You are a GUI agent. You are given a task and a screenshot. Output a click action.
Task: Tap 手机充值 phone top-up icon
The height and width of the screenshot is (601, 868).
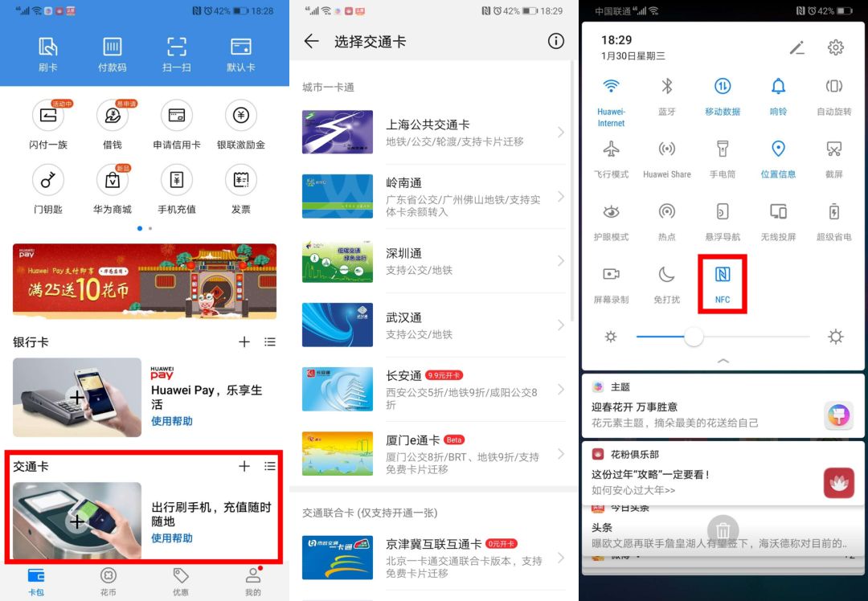pos(177,180)
